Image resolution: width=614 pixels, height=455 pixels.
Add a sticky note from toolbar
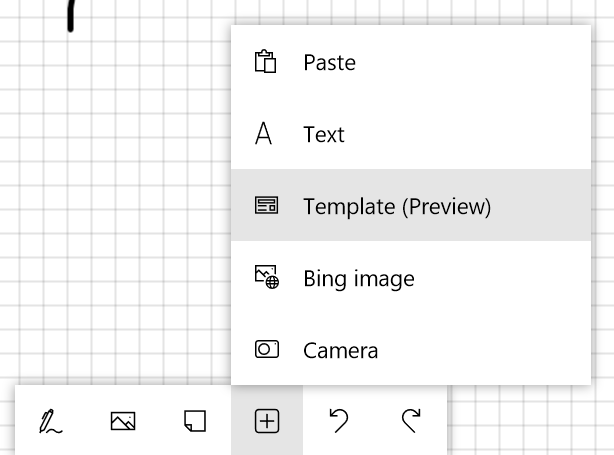195,422
